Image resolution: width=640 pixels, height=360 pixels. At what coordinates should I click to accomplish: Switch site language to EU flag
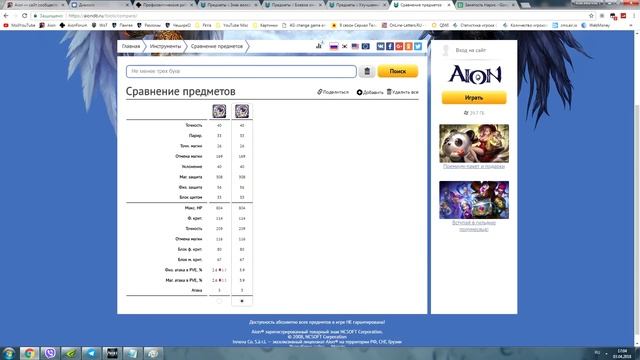366,47
